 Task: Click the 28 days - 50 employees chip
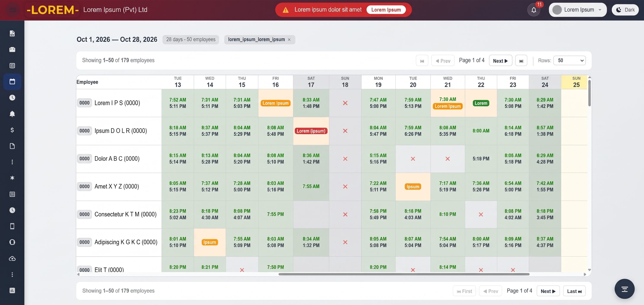(191, 39)
